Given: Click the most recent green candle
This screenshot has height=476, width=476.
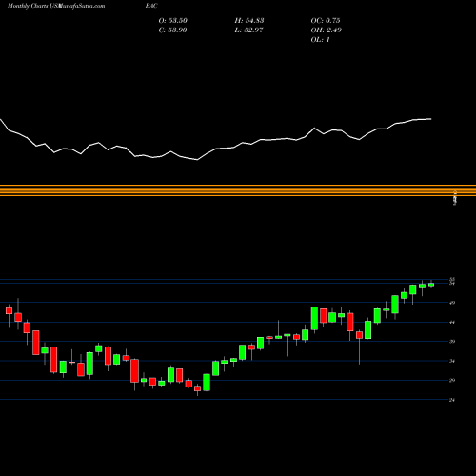Looking at the screenshot, I should [431, 285].
